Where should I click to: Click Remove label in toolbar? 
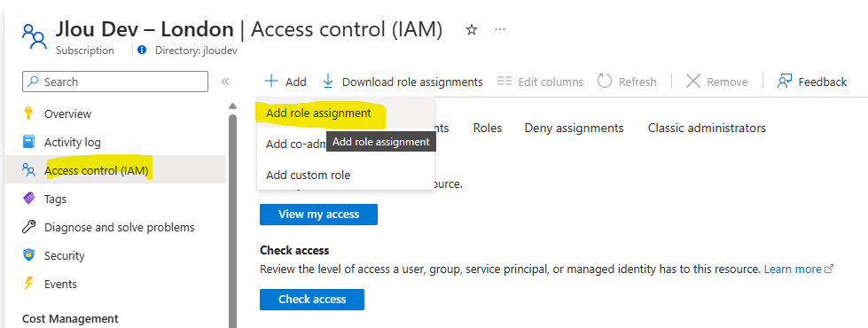click(727, 82)
